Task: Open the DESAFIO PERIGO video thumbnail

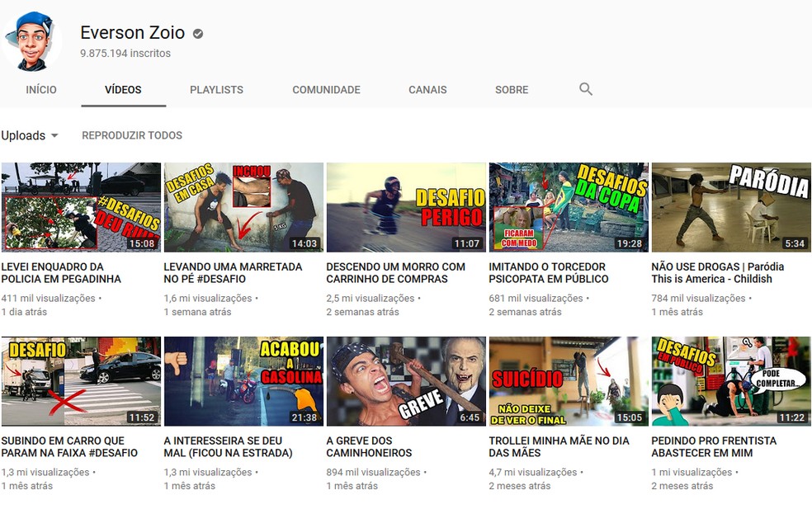Action: pos(406,202)
